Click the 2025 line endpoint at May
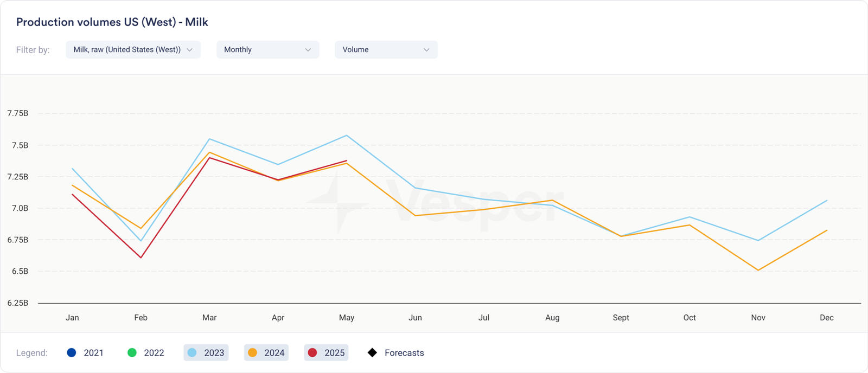The height and width of the screenshot is (373, 868). [x=347, y=160]
